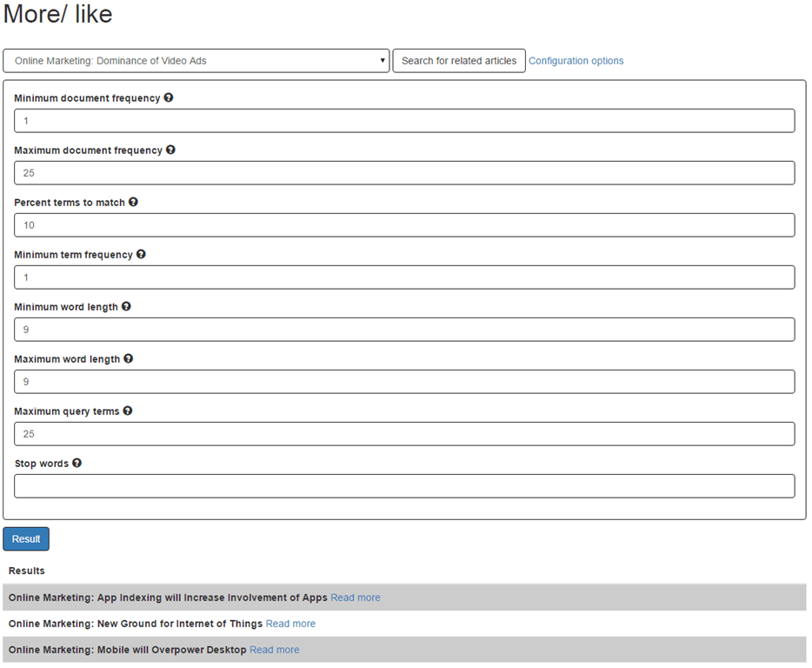Click help icon beside Percent terms to match
This screenshot has height=668, width=812.
[133, 202]
